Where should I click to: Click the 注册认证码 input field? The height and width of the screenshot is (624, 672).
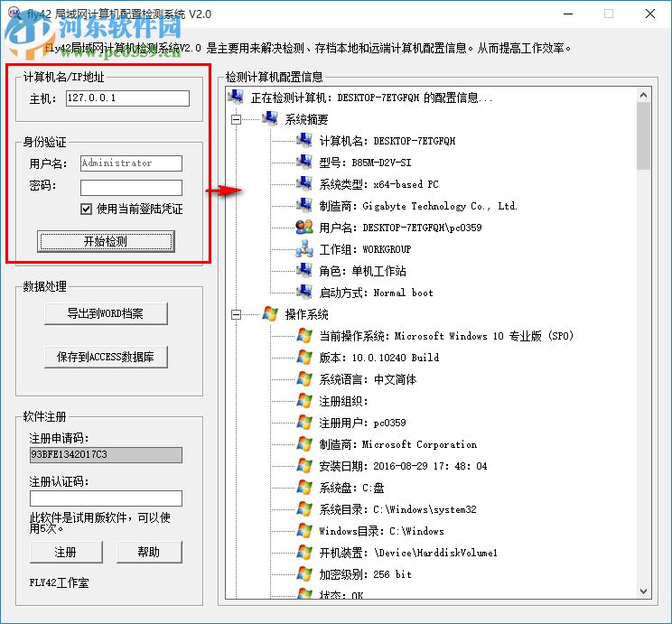(106, 498)
